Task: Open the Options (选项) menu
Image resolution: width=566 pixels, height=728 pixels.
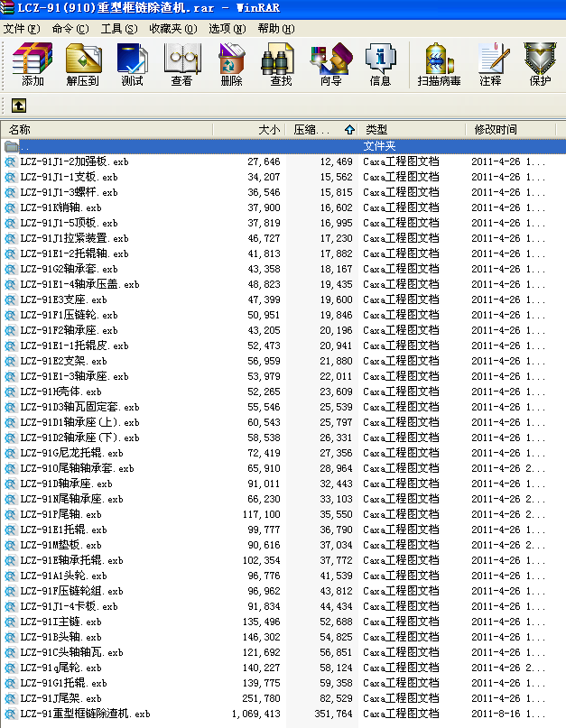Action: pos(227,29)
